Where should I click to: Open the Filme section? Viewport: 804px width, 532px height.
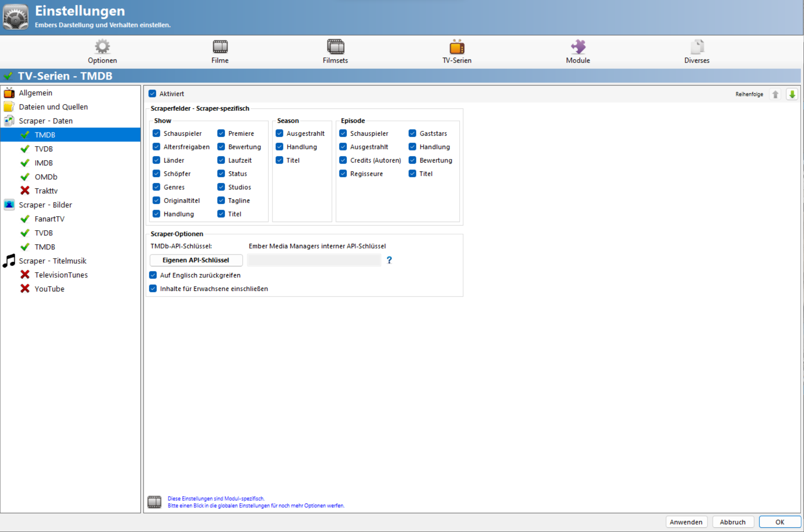(220, 51)
